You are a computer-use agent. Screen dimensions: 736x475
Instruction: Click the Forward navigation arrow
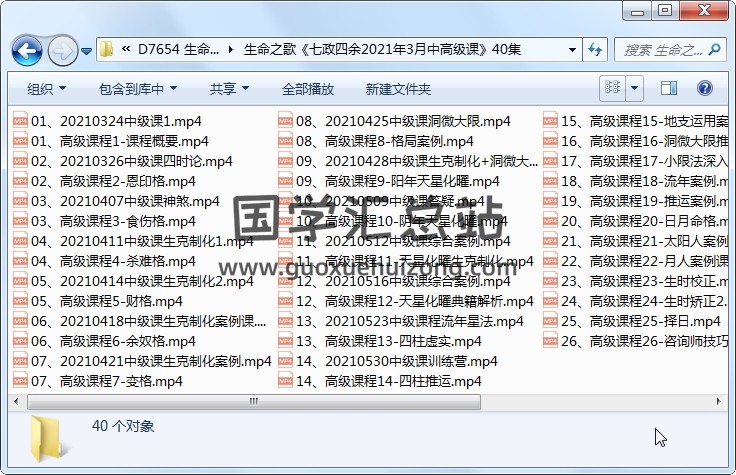pyautogui.click(x=62, y=50)
